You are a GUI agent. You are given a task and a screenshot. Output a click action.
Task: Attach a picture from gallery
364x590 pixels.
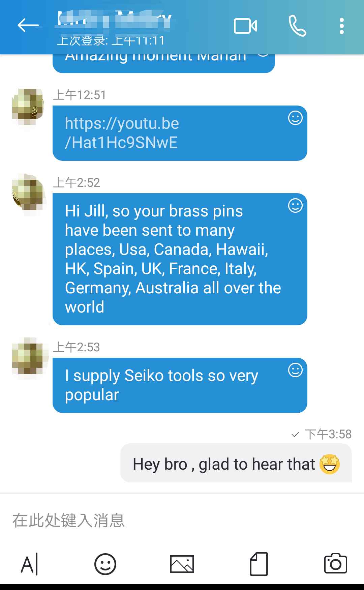coord(182,564)
